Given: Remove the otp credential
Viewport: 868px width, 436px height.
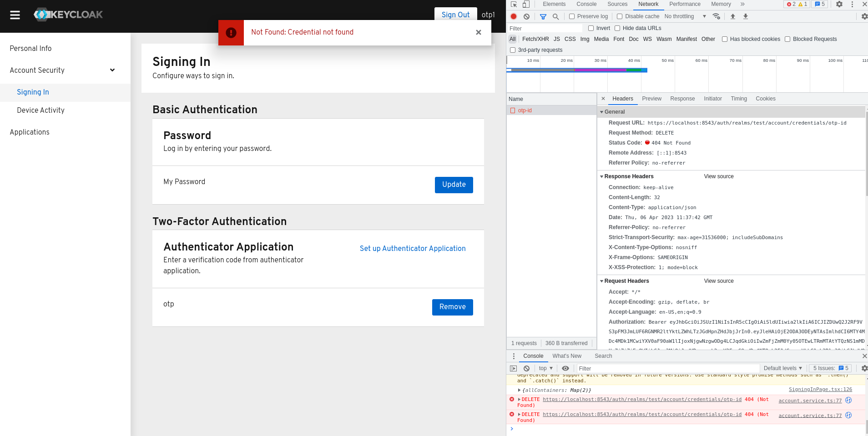Looking at the screenshot, I should point(452,307).
